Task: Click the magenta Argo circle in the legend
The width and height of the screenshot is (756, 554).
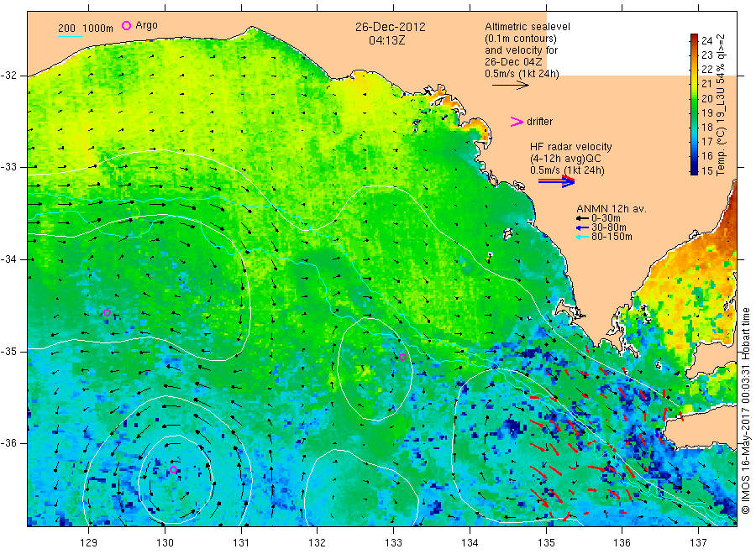Action: (x=126, y=25)
